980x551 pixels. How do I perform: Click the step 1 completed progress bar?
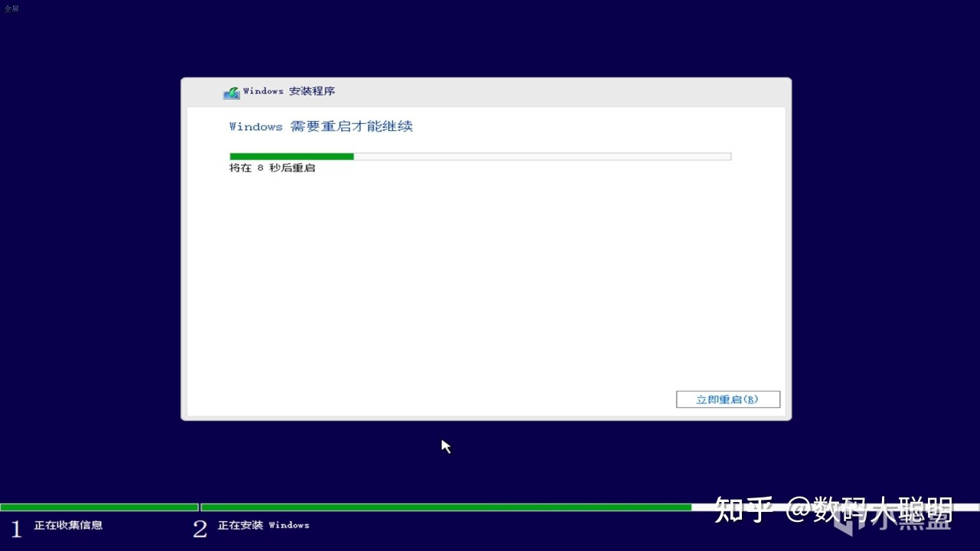pyautogui.click(x=99, y=507)
